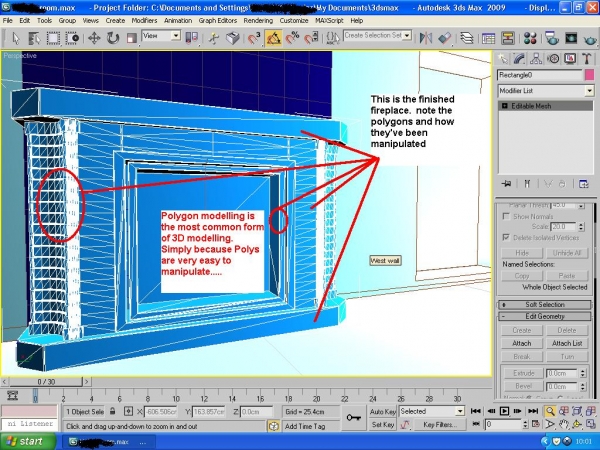This screenshot has height=450, width=600.
Task: Click Quick Render teapot icon
Action: (x=590, y=38)
